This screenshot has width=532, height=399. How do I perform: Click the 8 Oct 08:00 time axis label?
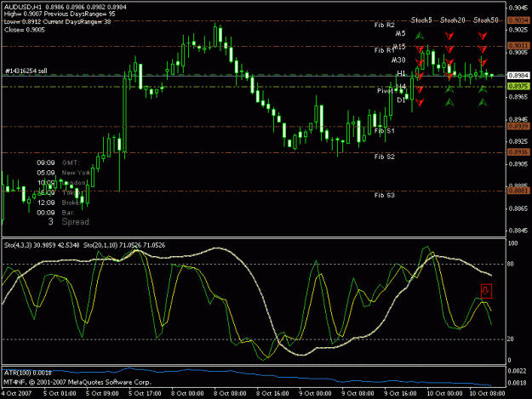230,394
